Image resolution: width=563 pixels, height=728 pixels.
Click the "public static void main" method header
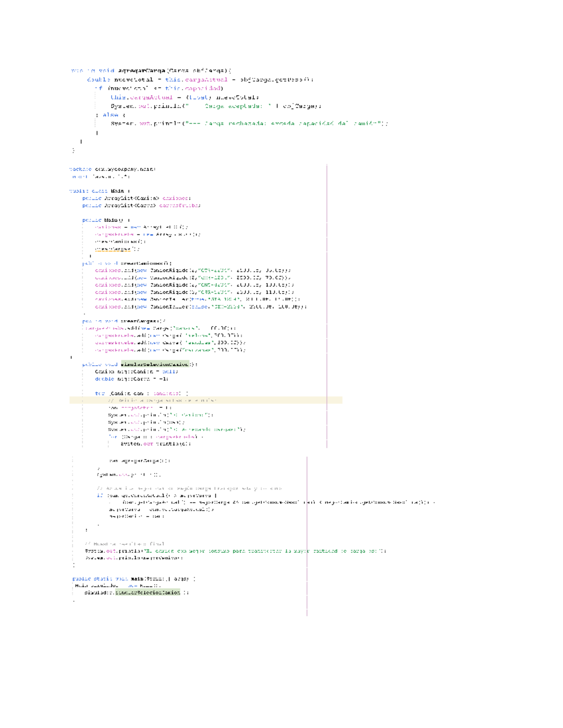tap(134, 579)
